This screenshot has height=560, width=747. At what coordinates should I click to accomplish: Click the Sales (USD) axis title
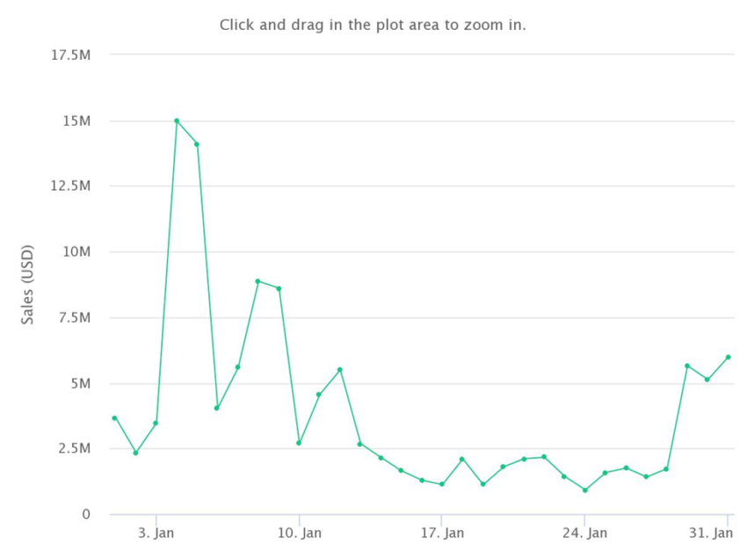coord(27,285)
